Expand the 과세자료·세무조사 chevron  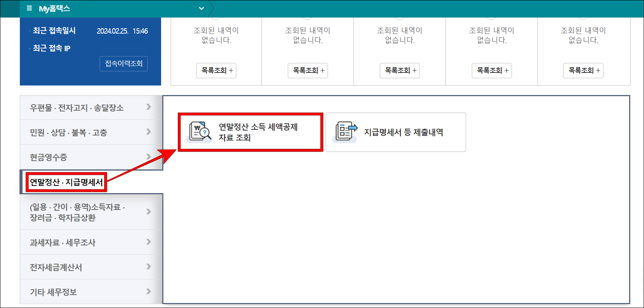coord(148,242)
